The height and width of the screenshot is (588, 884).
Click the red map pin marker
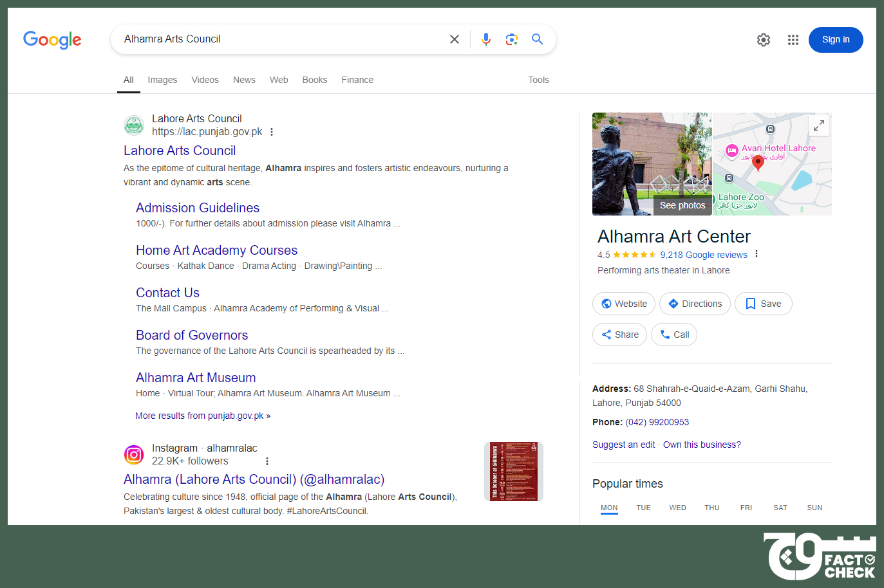coord(758,163)
